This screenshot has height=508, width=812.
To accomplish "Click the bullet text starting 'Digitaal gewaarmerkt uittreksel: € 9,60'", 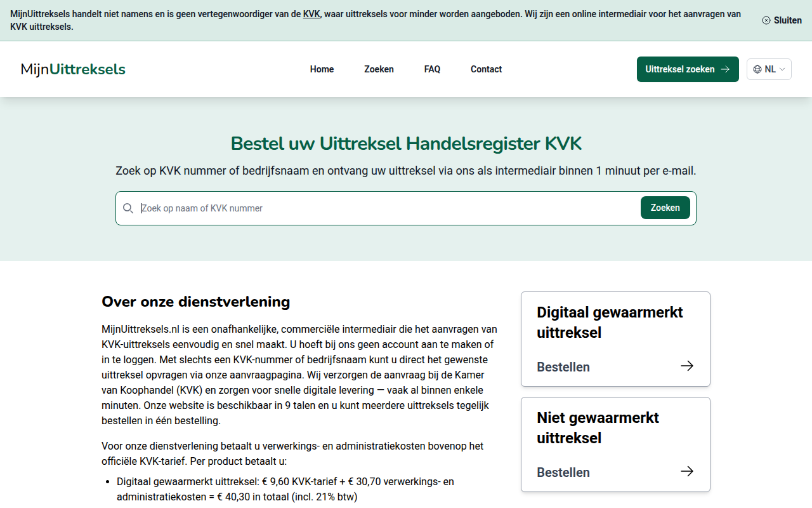I will (x=285, y=490).
